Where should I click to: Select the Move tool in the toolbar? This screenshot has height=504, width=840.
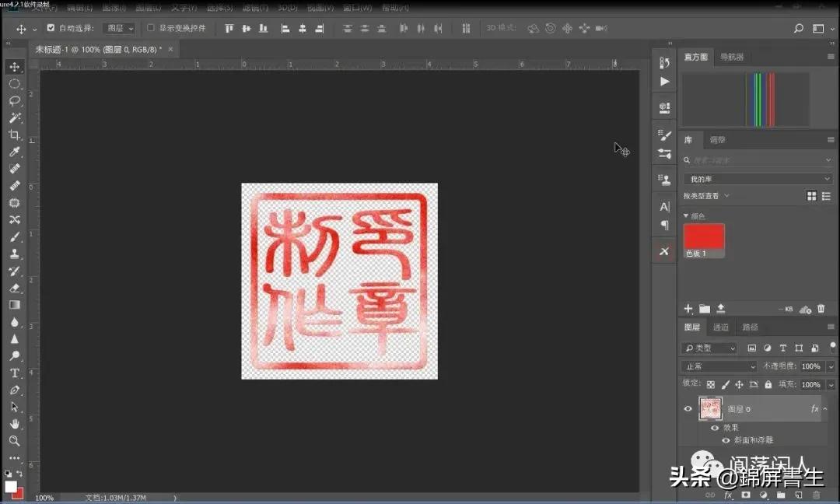point(14,67)
